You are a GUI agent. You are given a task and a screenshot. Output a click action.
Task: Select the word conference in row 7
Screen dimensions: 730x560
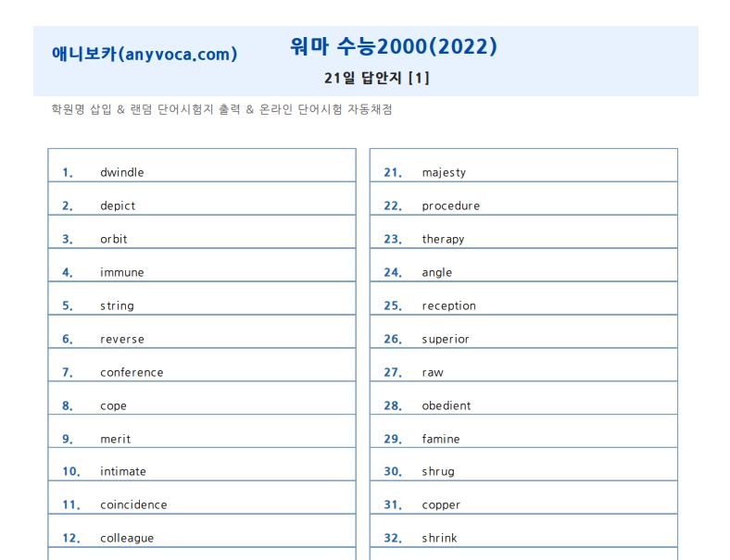pyautogui.click(x=132, y=372)
